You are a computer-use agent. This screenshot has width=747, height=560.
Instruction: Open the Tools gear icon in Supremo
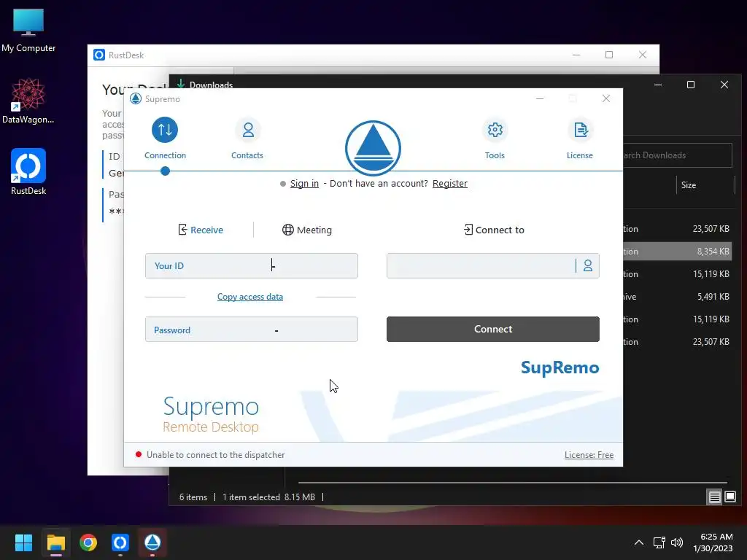[495, 130]
